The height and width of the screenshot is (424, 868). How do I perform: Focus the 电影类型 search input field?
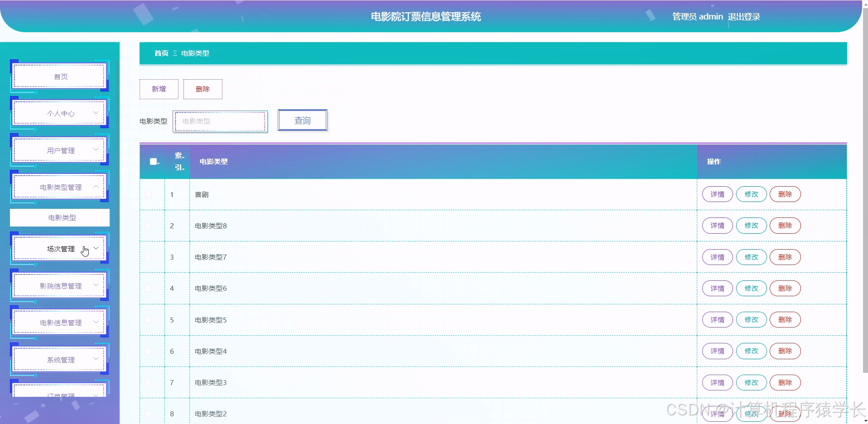[220, 121]
